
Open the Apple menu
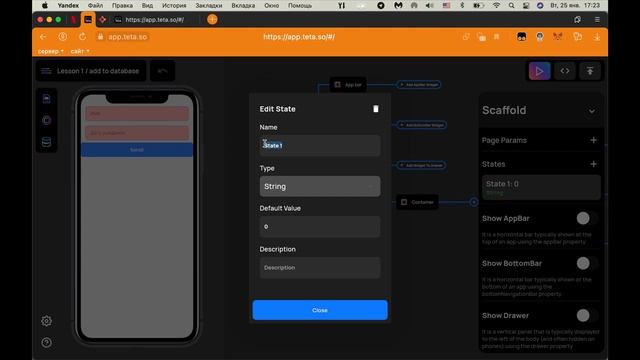pyautogui.click(x=45, y=5)
